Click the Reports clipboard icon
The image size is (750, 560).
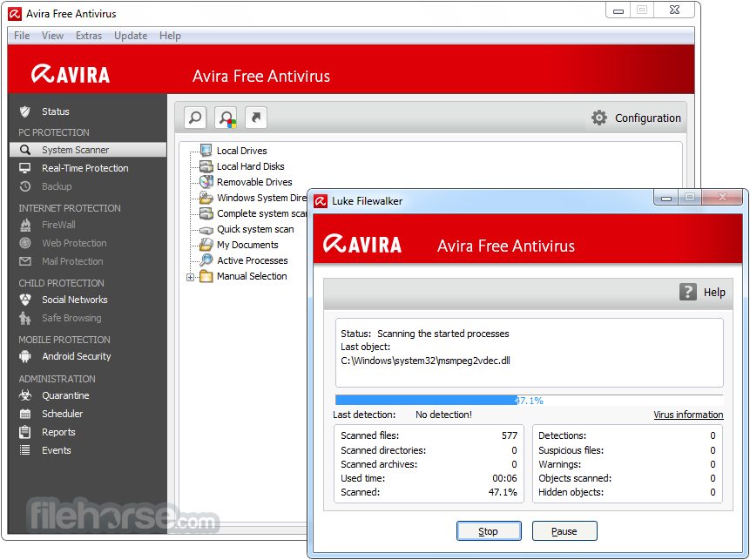(25, 432)
